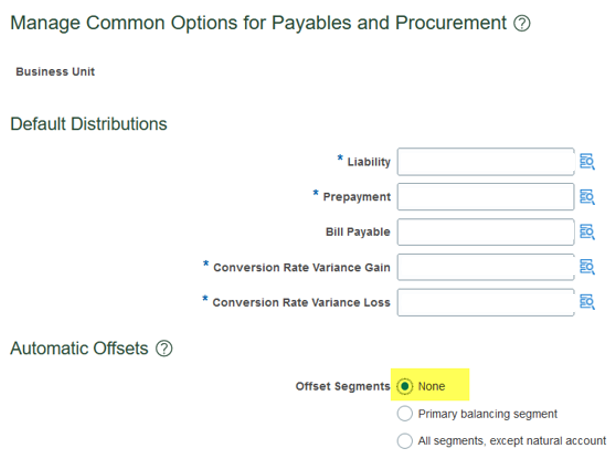Click the Conversion Rate Variance Gain field
Screen dimensions: 613x459
click(486, 267)
